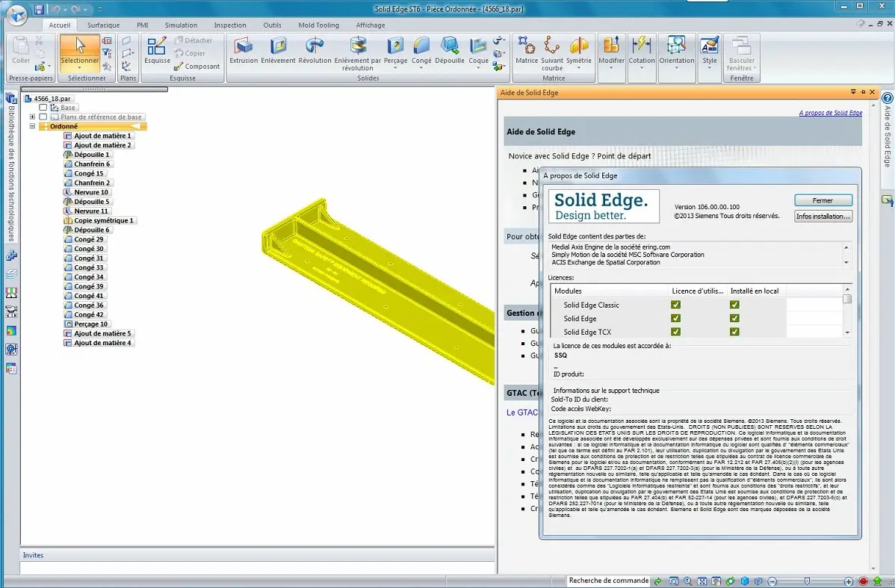Open the Perçage dropdown arrow
The height and width of the screenshot is (588, 895).
[395, 68]
